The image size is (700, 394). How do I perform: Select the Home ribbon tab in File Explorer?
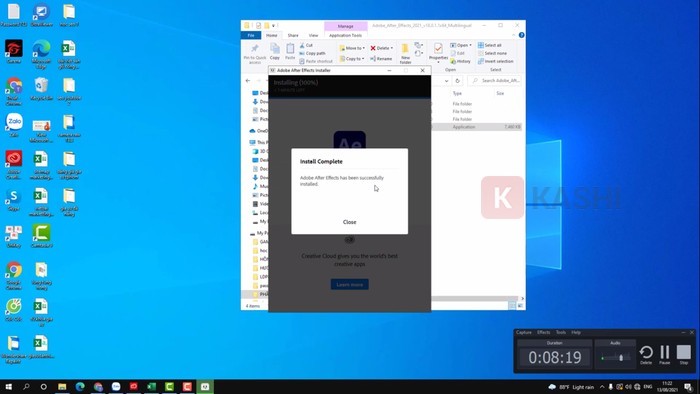271,35
